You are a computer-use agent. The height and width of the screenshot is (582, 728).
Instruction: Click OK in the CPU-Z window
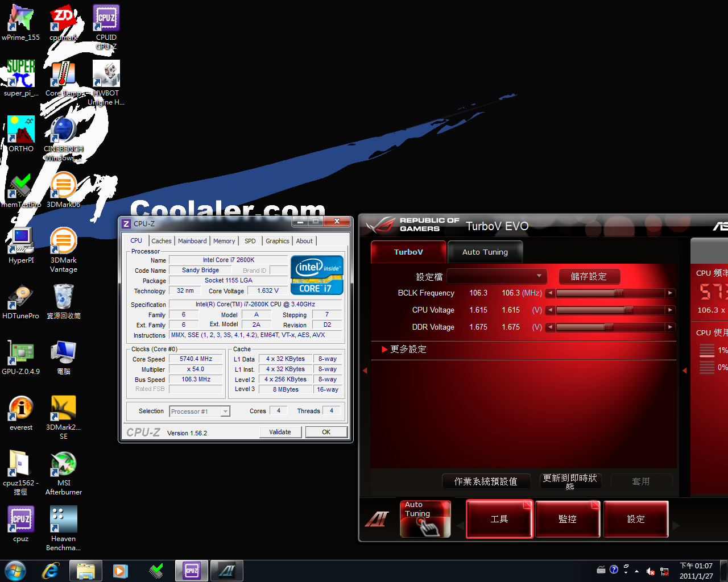(326, 432)
